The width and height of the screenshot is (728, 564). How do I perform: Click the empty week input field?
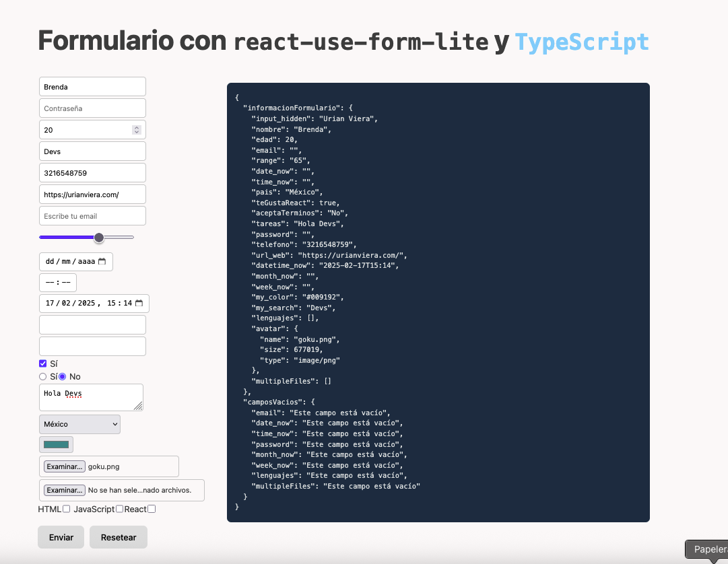click(x=92, y=347)
